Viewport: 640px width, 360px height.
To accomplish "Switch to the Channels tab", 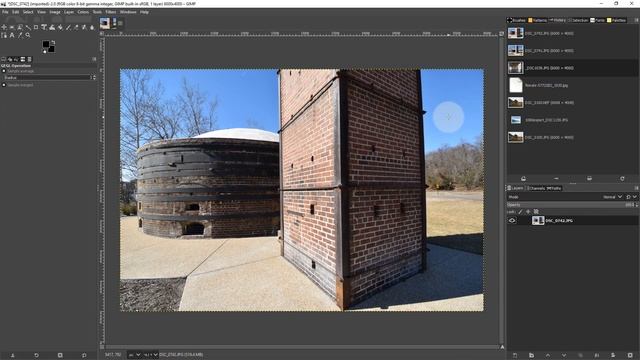I will (536, 188).
